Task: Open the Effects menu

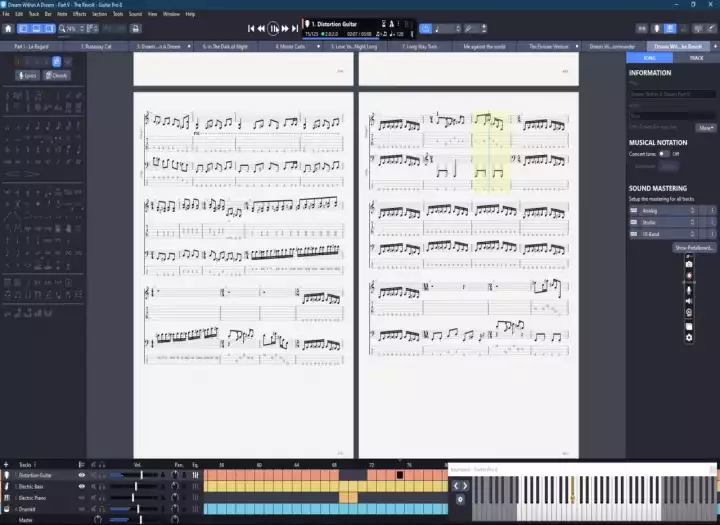Action: point(79,14)
